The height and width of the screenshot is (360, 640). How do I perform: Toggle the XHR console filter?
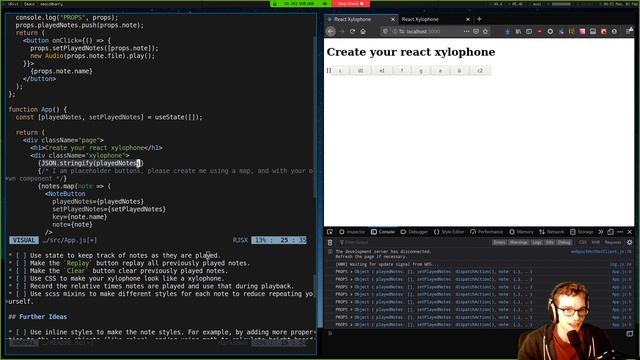(x=596, y=242)
